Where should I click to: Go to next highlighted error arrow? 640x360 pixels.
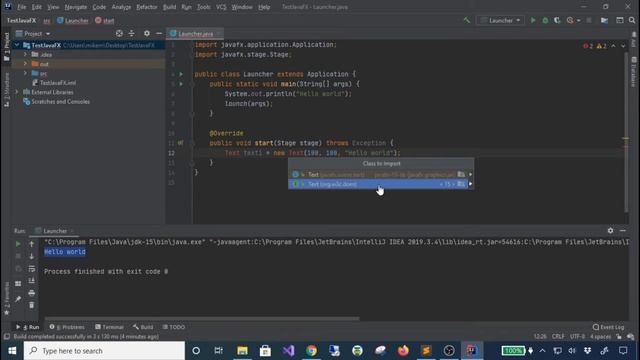click(623, 46)
